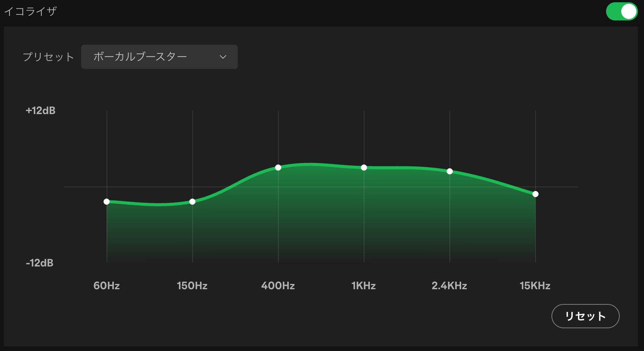Viewport: 644px width, 351px height.
Task: Open the ボーカルブースター preset dropdown
Action: tap(159, 57)
